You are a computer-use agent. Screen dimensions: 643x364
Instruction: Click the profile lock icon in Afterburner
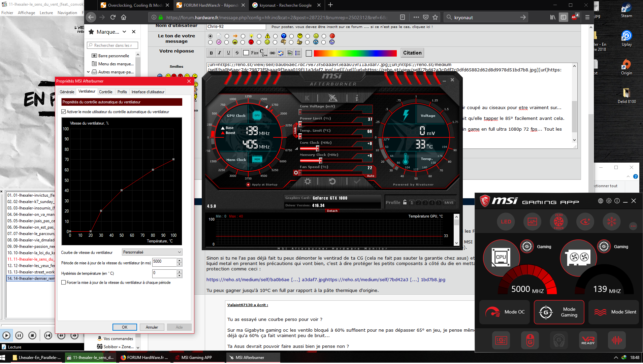tap(405, 202)
